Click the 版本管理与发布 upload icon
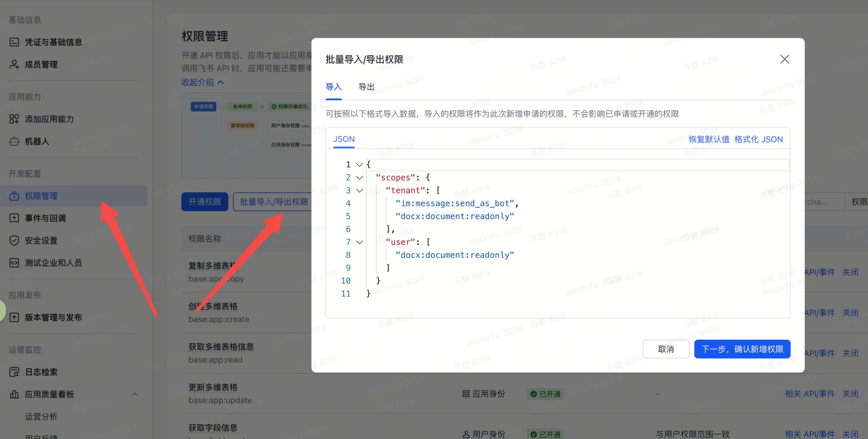Screen dimensions: 868x439 [14, 317]
